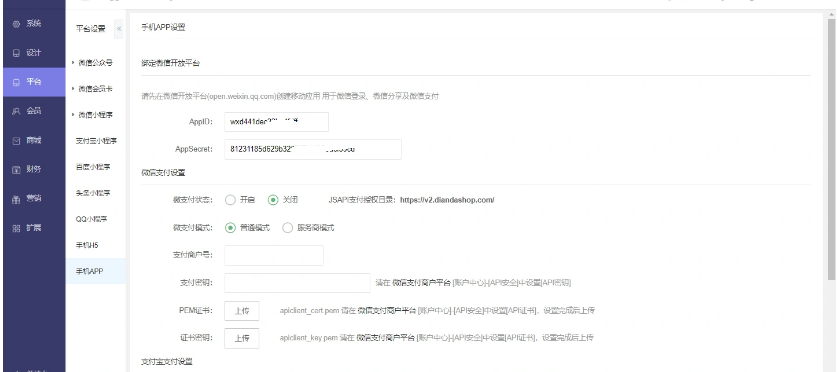Click the 支付商户号 input field
Image resolution: width=837 pixels, height=372 pixels.
tap(274, 255)
